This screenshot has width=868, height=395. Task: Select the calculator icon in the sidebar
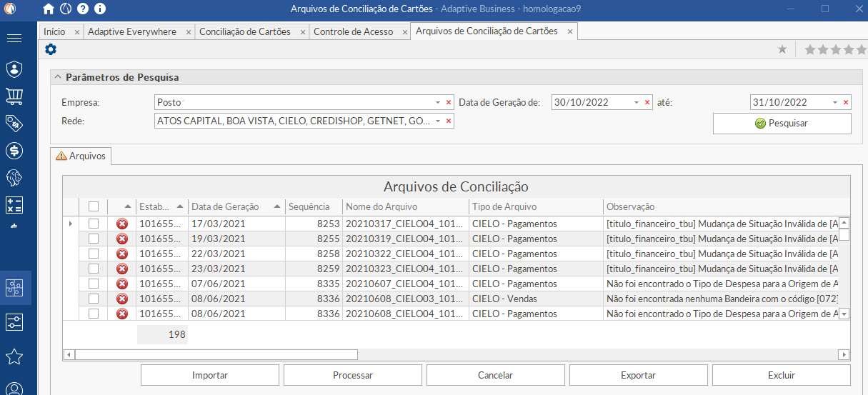(14, 205)
